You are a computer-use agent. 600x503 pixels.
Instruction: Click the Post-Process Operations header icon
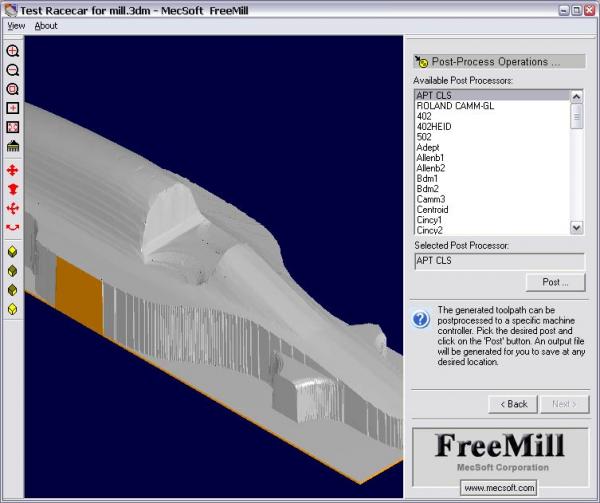(422, 62)
